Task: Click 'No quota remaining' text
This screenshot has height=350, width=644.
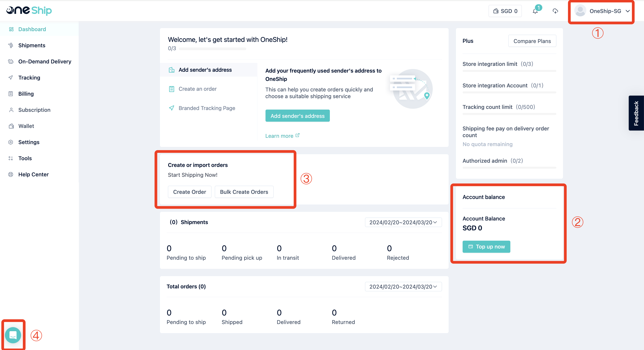Action: pos(487,144)
